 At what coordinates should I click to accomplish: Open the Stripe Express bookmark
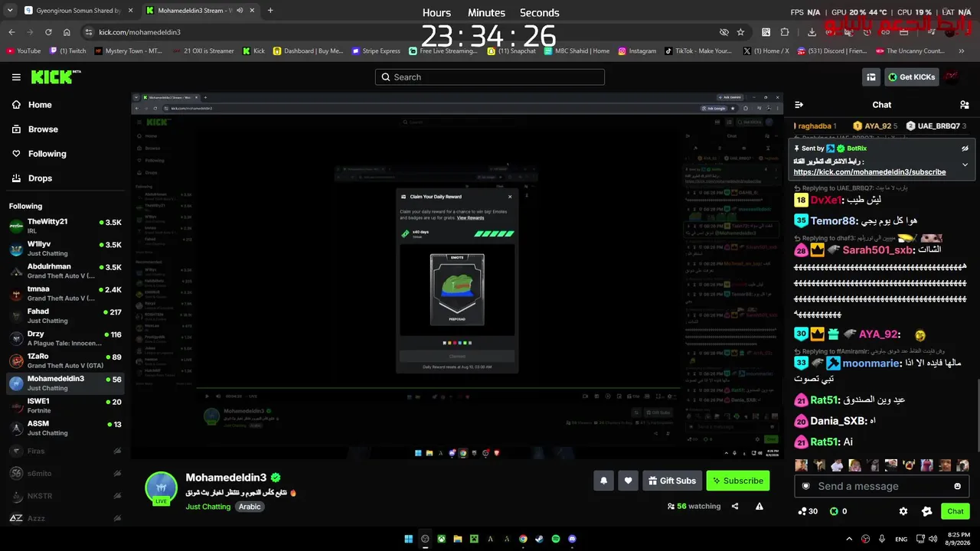pos(376,51)
